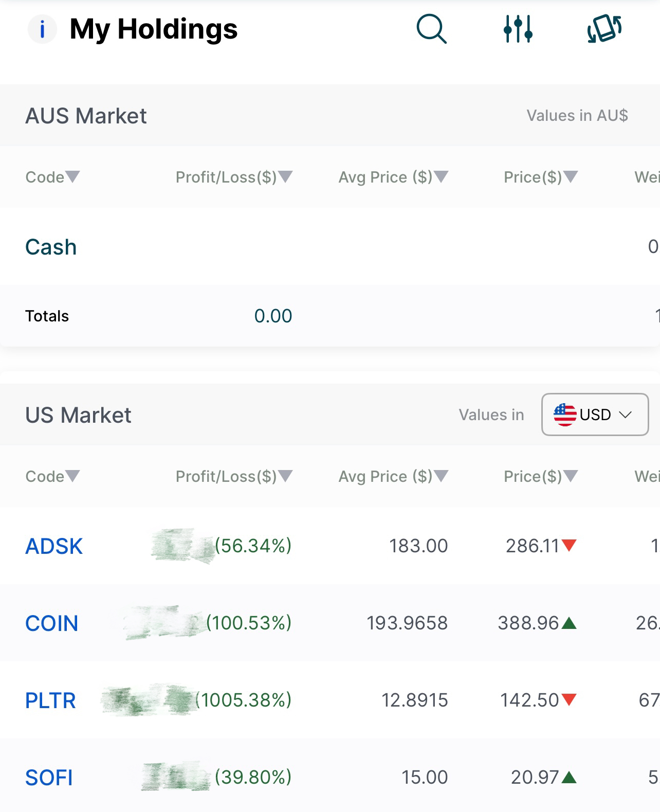Sort AUS Market by Avg Price ($)
Viewport: 660px width, 812px height.
pos(393,177)
